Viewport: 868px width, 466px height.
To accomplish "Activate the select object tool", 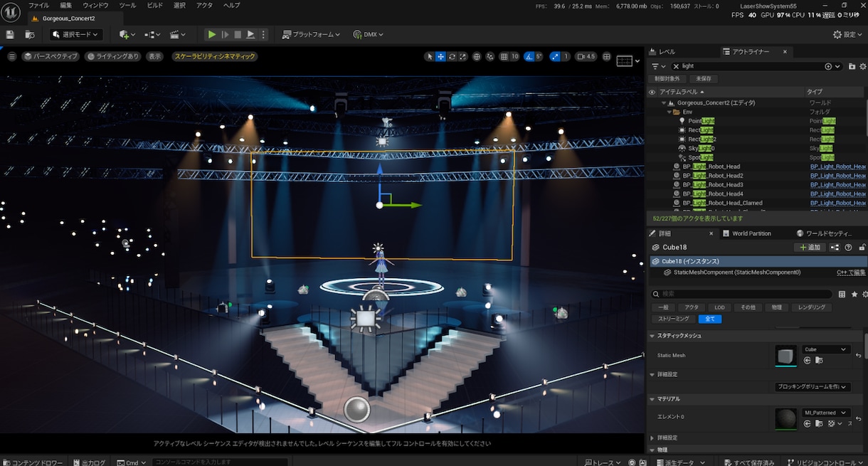I will pos(430,56).
